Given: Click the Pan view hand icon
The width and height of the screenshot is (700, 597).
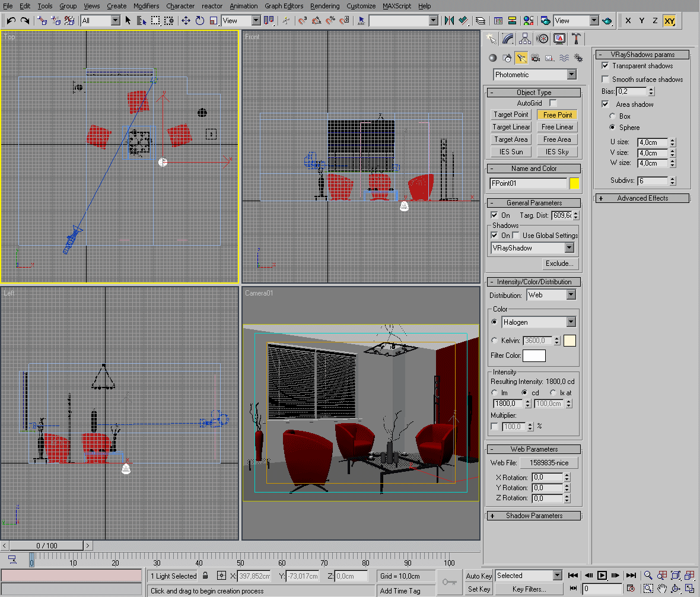Looking at the screenshot, I should 662,589.
